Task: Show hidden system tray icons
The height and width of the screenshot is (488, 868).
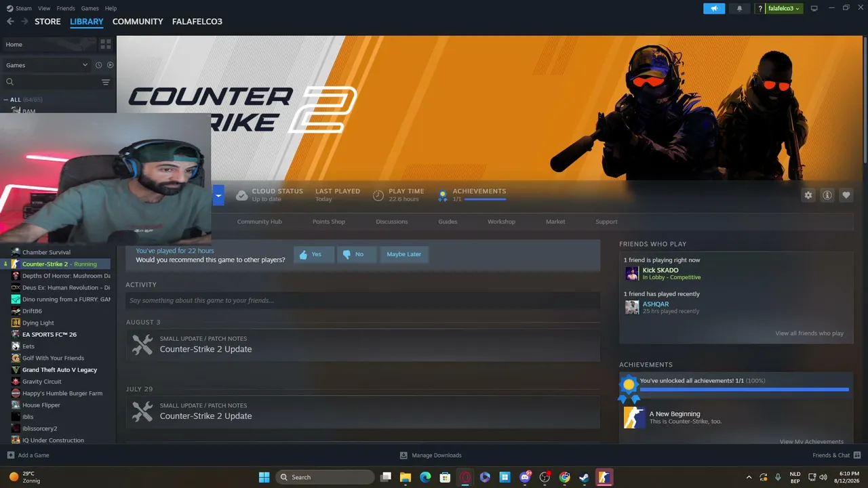Action: [x=749, y=477]
